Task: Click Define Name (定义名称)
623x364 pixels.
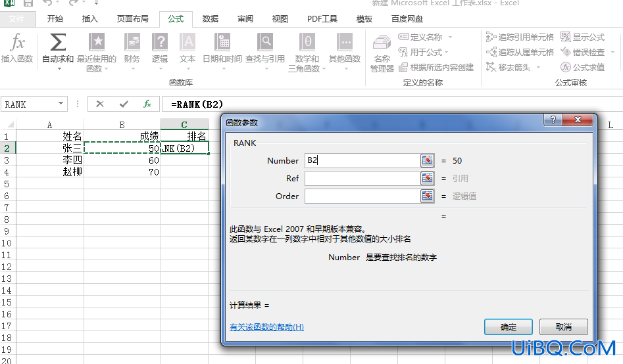Action: point(421,37)
